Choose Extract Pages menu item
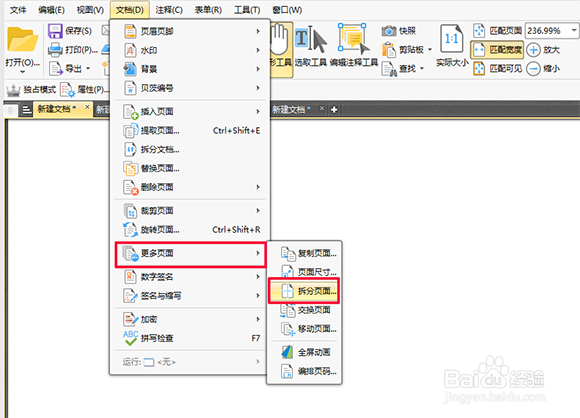Viewport: 580px width, 418px height. point(190,131)
